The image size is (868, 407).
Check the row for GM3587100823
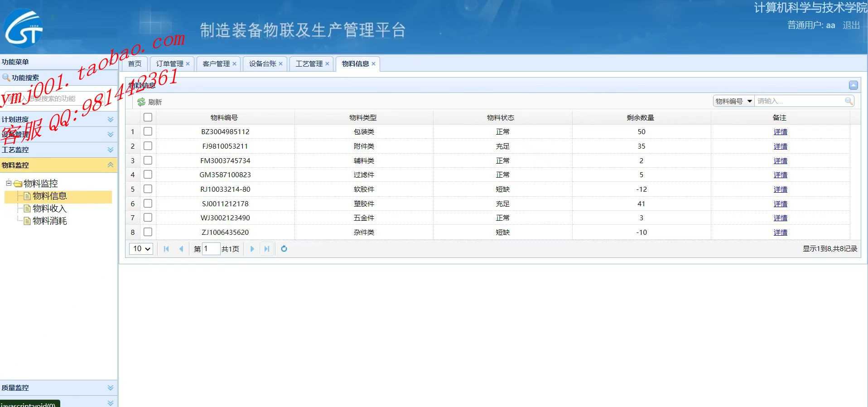coord(148,174)
